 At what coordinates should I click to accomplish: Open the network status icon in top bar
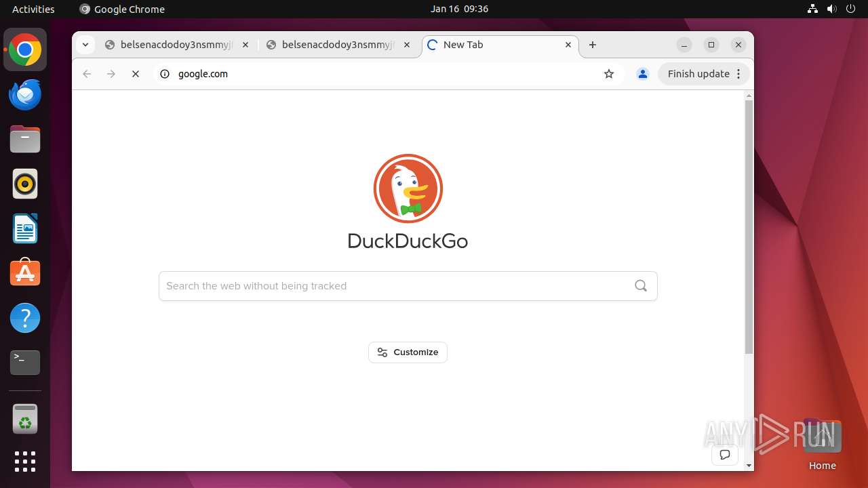[x=813, y=9]
